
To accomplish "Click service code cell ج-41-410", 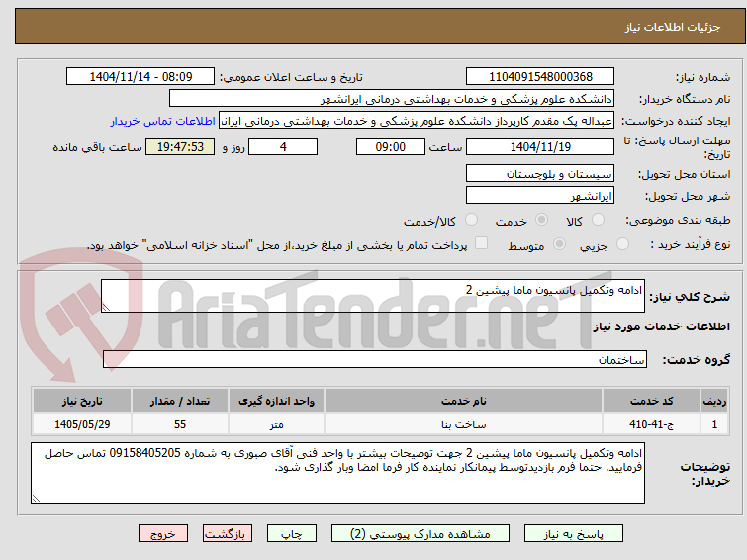I will click(651, 424).
